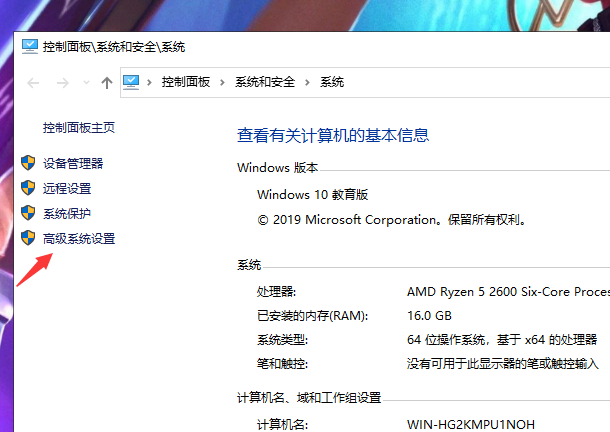Image resolution: width=610 pixels, height=432 pixels.
Task: Click the Forward navigation arrow
Action: pyautogui.click(x=62, y=83)
